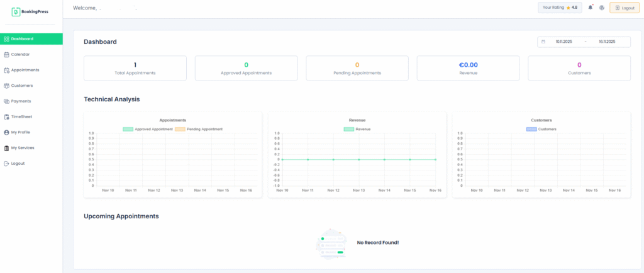Select start date 10.11.2025 field
Screen dimensions: 644x273
pos(563,42)
